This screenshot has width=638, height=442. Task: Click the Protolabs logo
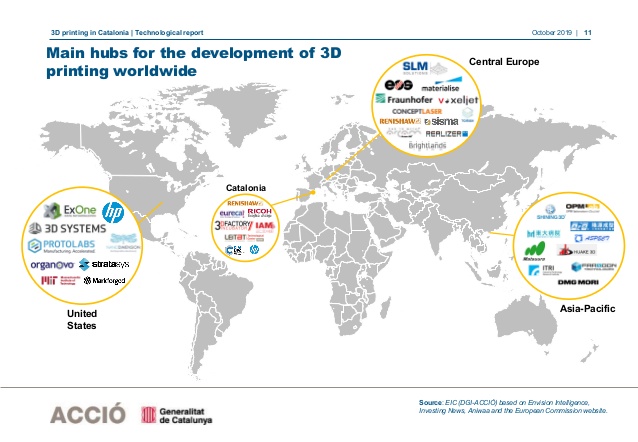(x=61, y=246)
